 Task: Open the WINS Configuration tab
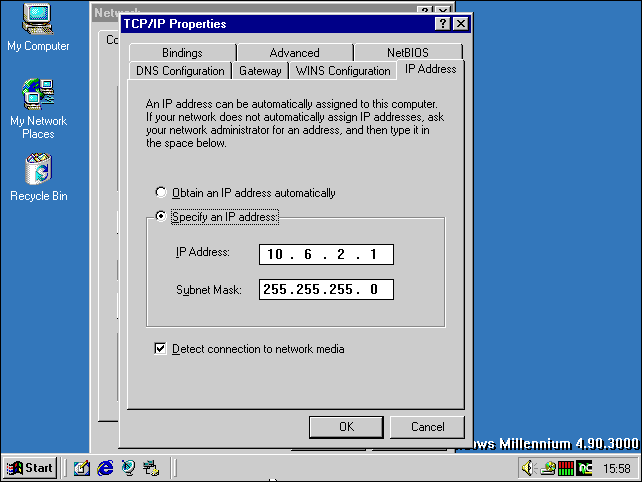343,70
